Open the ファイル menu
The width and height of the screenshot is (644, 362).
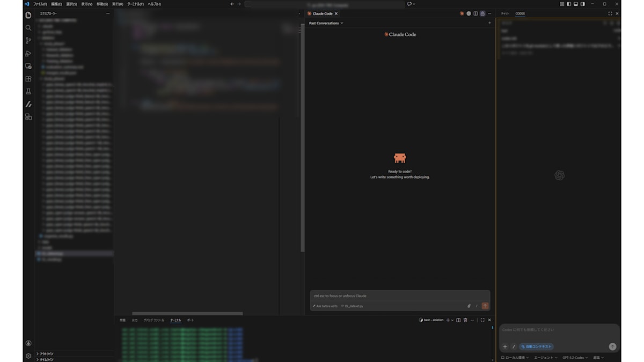(x=40, y=4)
